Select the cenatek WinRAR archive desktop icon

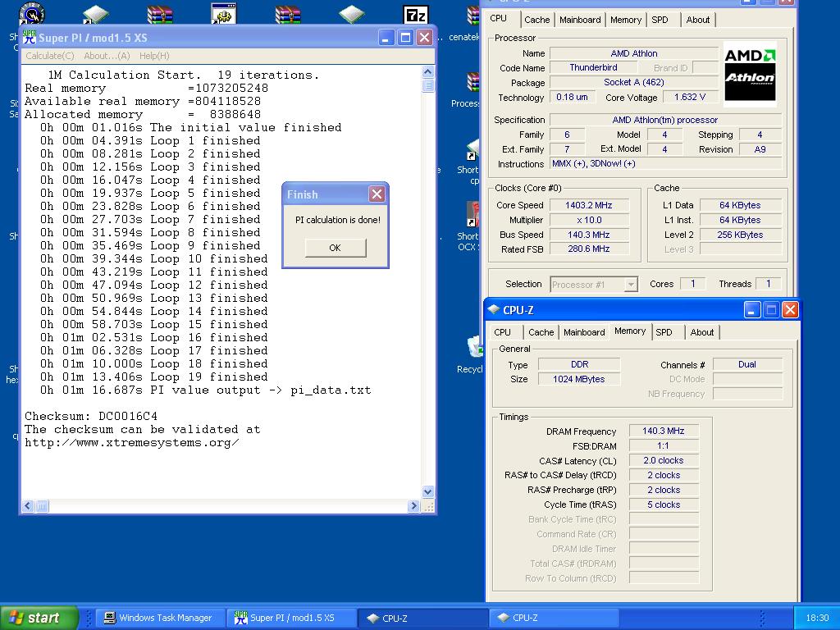pos(473,15)
